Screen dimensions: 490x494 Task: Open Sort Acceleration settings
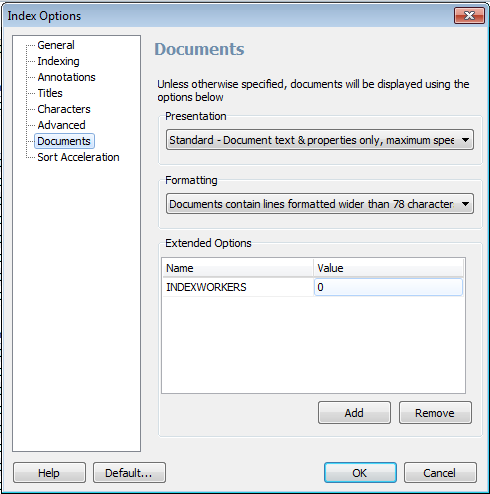pos(78,157)
